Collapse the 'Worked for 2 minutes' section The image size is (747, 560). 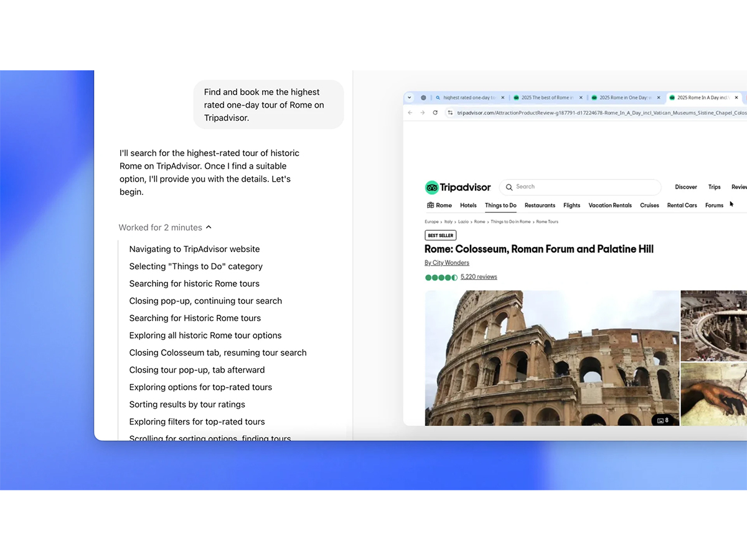(x=209, y=228)
